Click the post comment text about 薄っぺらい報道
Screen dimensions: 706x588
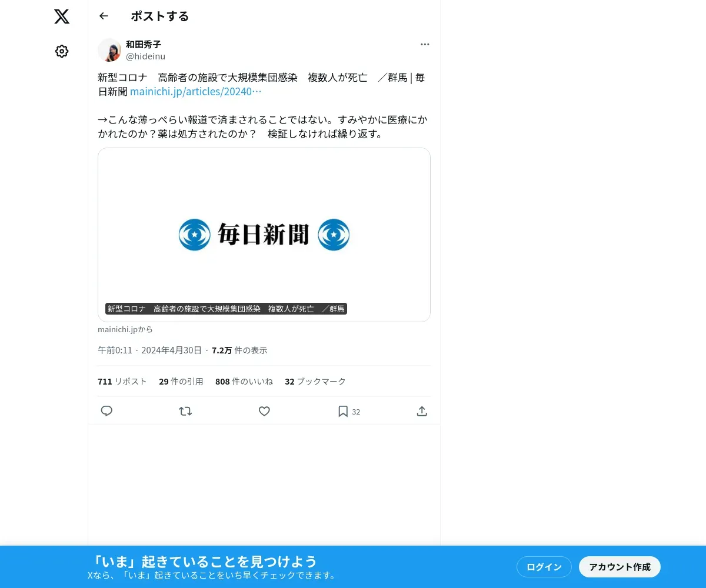pyautogui.click(x=263, y=127)
